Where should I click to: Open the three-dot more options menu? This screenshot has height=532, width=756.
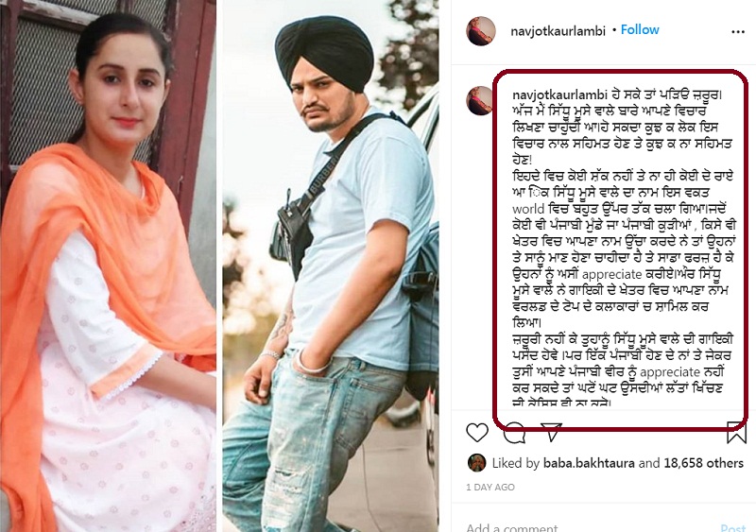(738, 32)
